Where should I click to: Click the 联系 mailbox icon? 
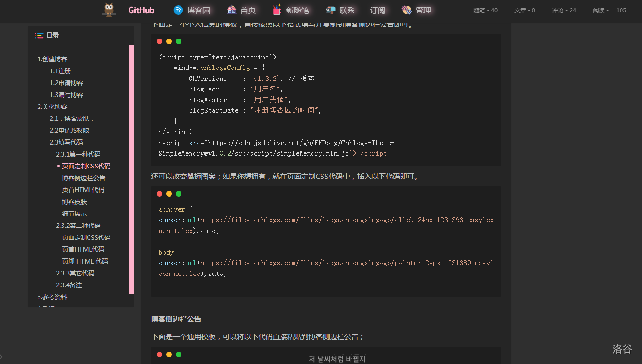[331, 10]
